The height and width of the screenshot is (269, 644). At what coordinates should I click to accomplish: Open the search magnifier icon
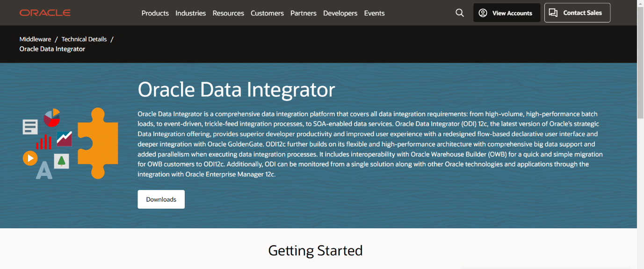460,13
